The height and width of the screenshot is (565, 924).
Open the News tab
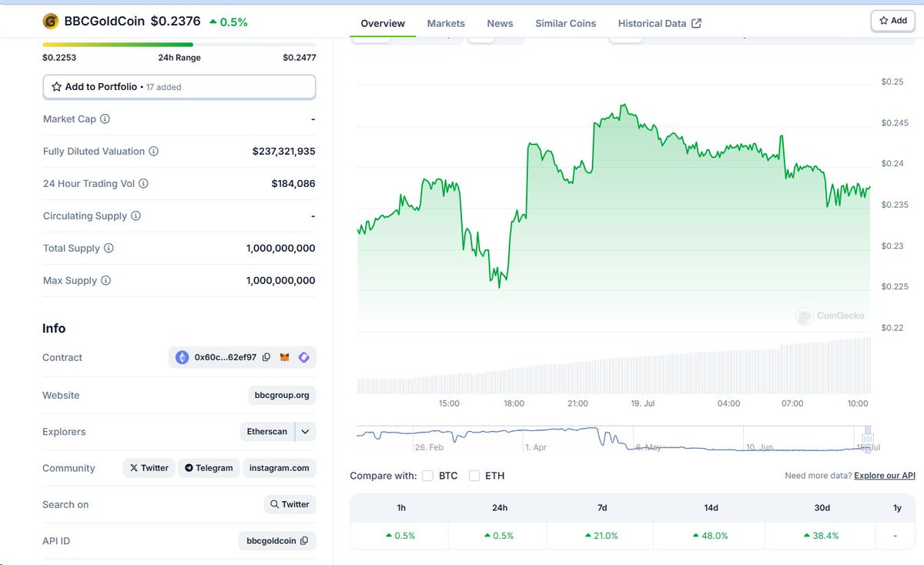(x=500, y=23)
